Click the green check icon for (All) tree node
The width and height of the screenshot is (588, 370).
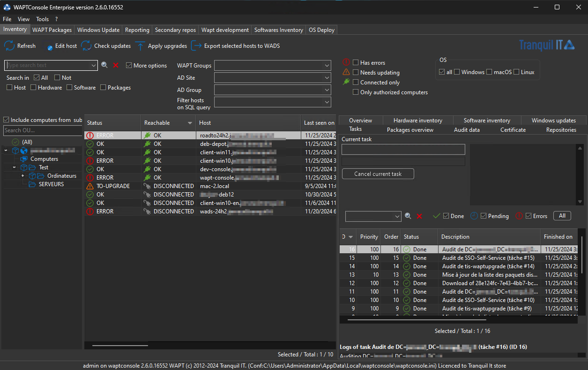click(x=15, y=142)
